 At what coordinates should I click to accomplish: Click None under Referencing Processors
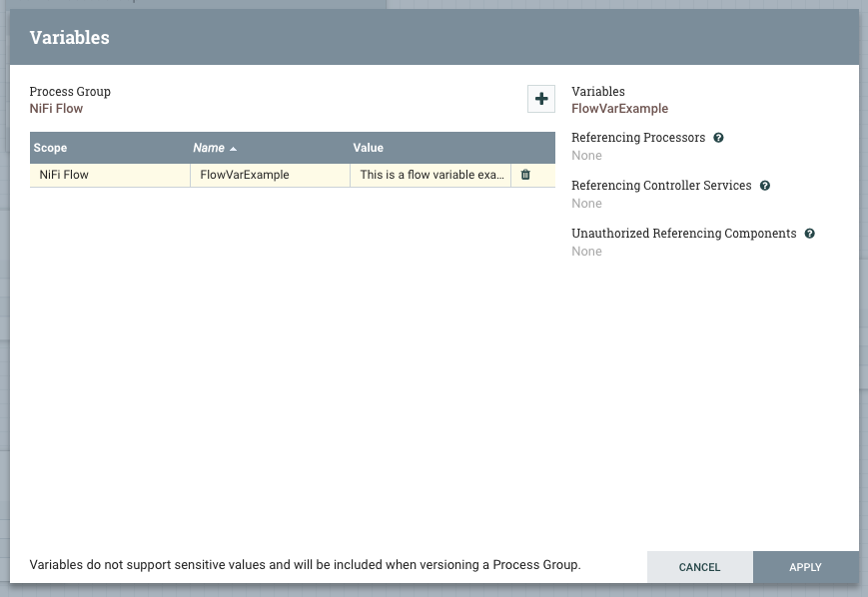pyautogui.click(x=585, y=155)
